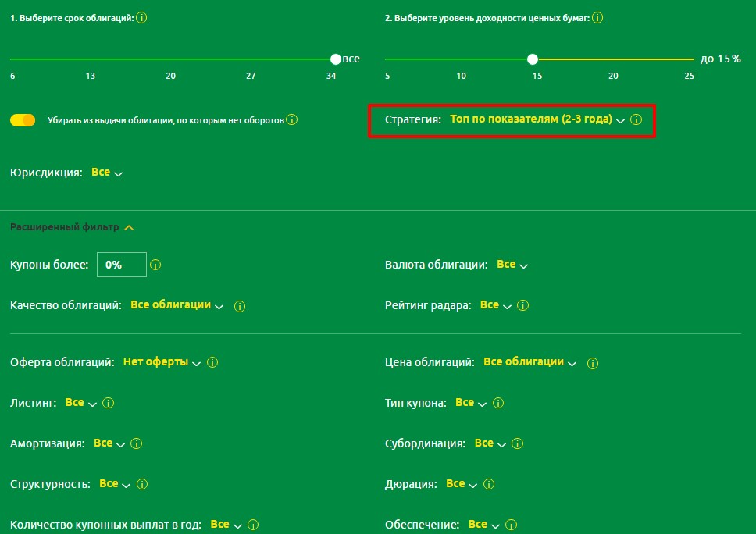Click info icon beside yield level heading
756x534 pixels.
tap(598, 18)
